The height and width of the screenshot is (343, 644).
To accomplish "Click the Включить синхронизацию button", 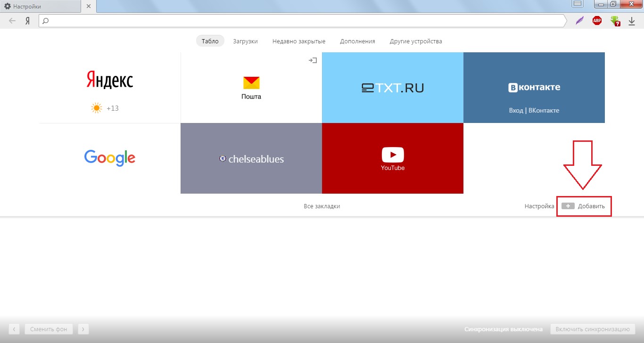I will 593,329.
